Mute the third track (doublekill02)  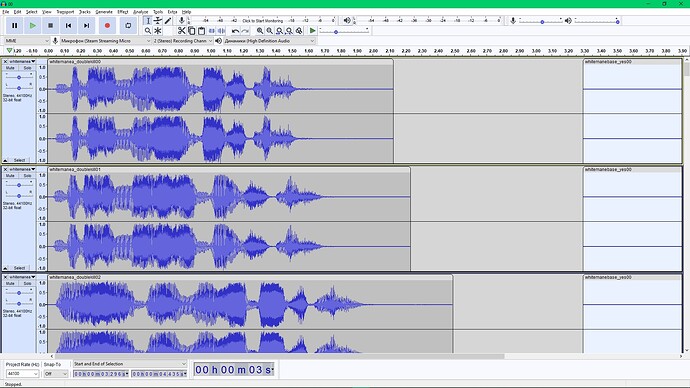[x=10, y=284]
